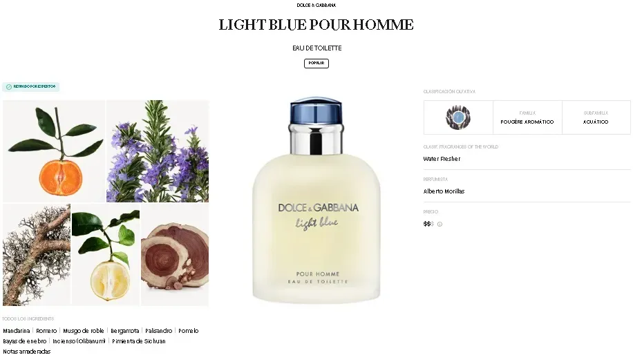Open the rosemary flowers ingredient image
This screenshot has width=633, height=364.
click(x=158, y=151)
